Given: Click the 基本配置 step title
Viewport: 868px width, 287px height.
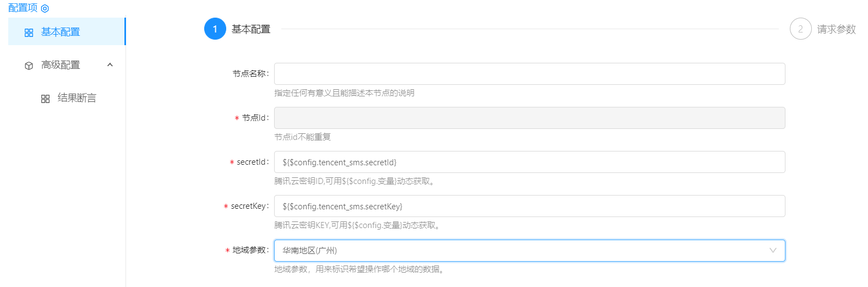Looking at the screenshot, I should click(x=251, y=29).
